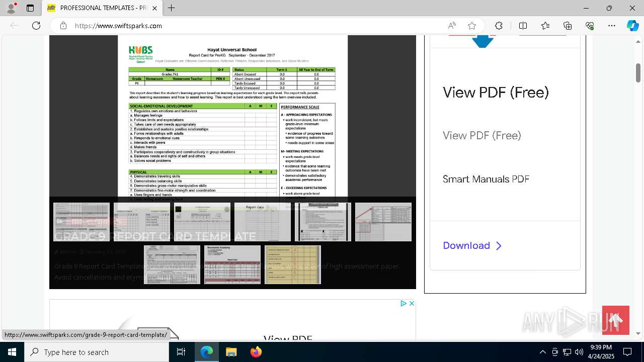This screenshot has height=362, width=644.
Task: Open the volume control tray icon
Action: 579,352
